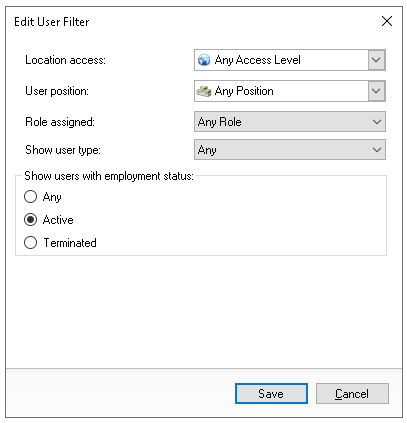Save the user filter

(x=271, y=394)
